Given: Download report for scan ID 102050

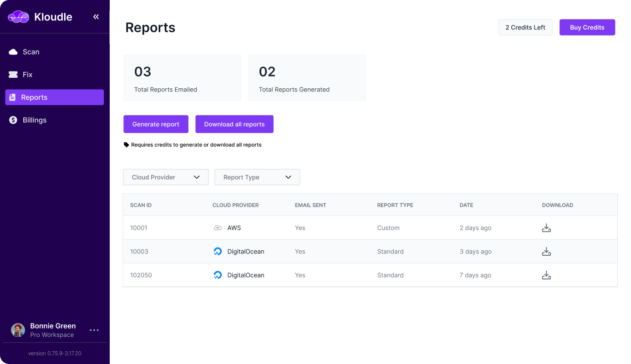Looking at the screenshot, I should 546,275.
